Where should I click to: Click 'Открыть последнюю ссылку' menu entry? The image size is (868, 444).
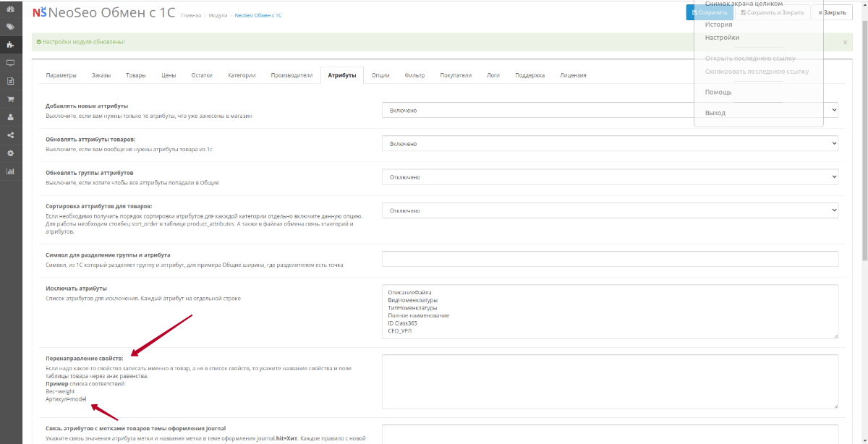coord(750,59)
